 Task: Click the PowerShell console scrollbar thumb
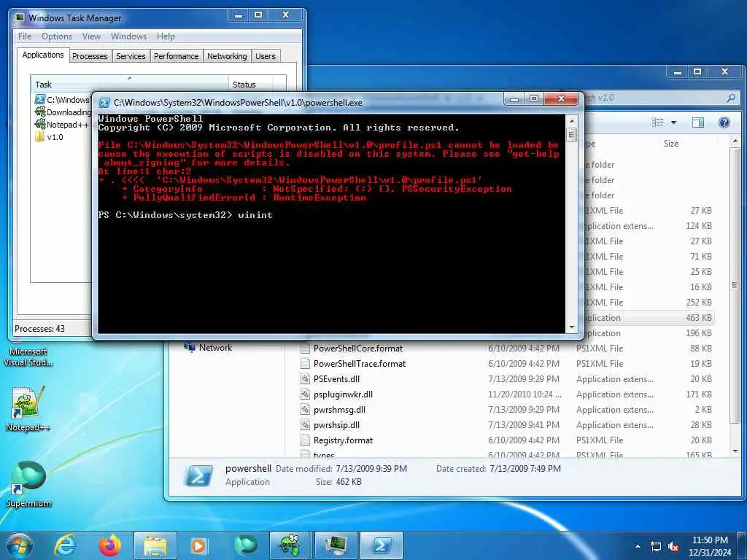[x=571, y=135]
